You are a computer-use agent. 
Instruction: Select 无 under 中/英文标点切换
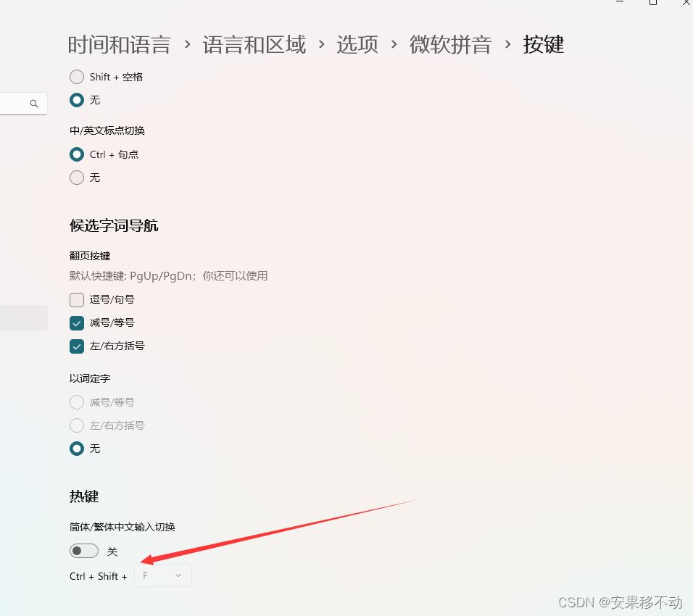click(x=77, y=178)
